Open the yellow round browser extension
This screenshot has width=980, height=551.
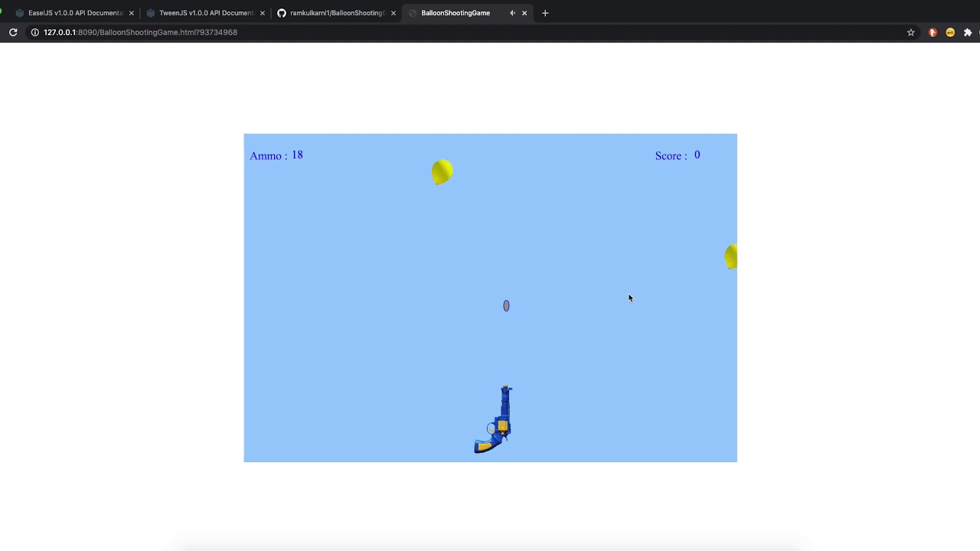950,32
